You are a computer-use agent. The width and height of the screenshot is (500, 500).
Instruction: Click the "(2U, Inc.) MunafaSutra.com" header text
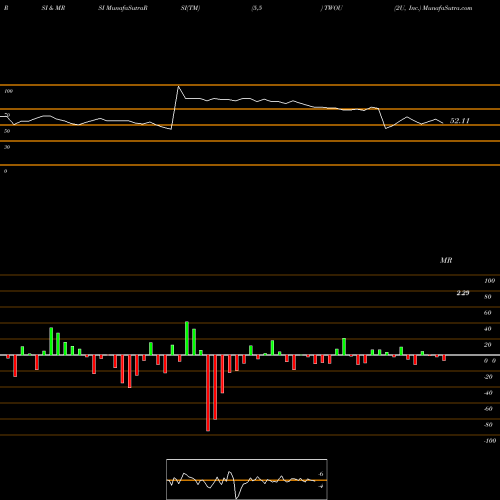[x=433, y=8]
